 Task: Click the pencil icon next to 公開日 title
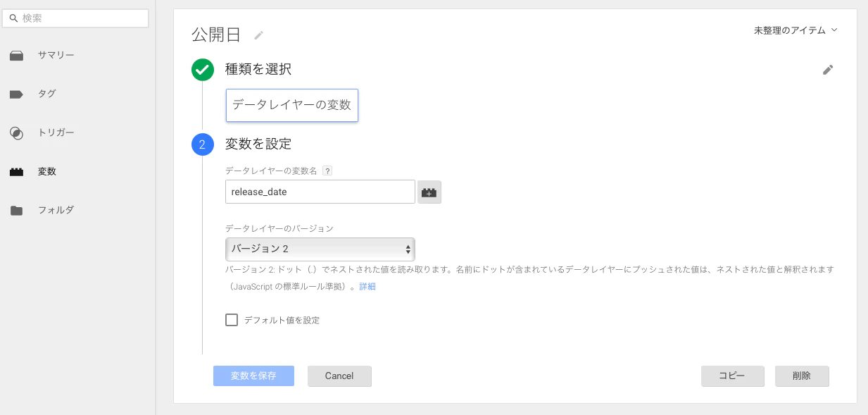click(x=259, y=35)
